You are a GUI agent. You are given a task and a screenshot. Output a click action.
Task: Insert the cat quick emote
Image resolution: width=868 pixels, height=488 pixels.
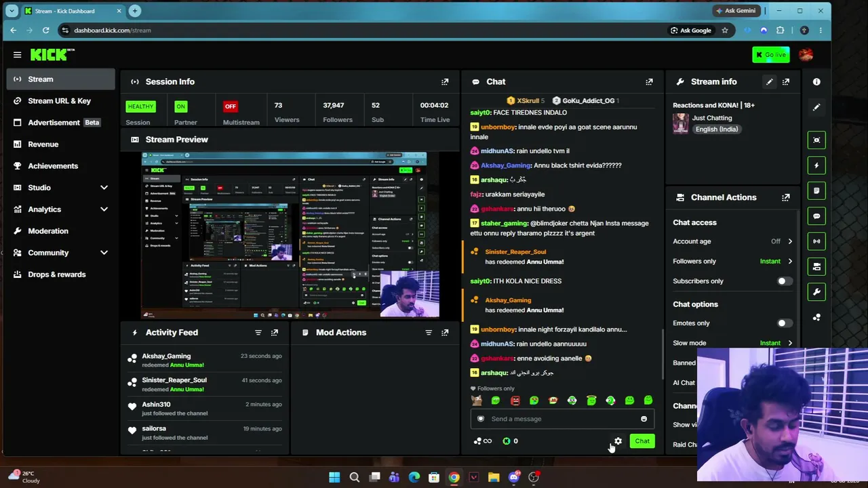pyautogui.click(x=477, y=401)
